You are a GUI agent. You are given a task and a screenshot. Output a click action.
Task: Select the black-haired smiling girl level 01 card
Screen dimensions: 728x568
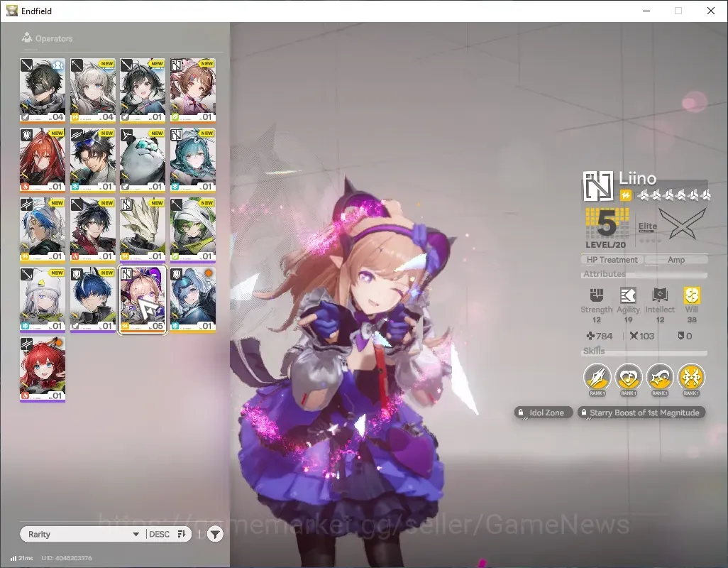click(x=143, y=90)
